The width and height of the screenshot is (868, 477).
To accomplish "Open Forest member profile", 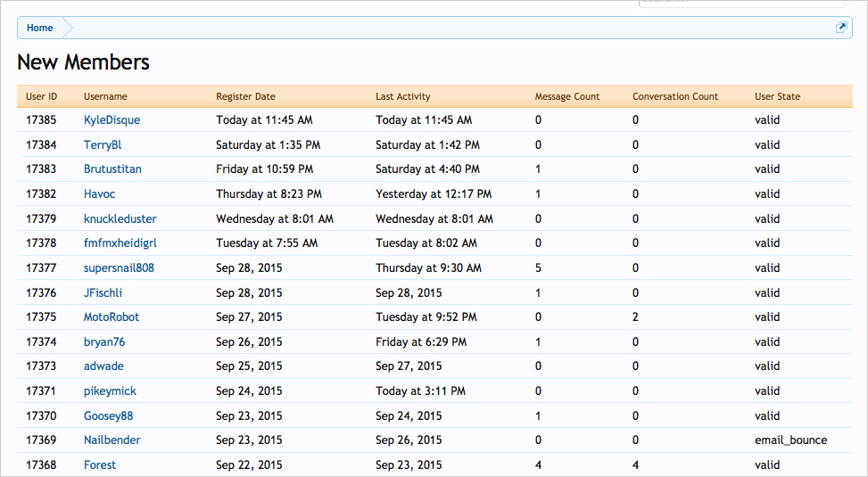I will (100, 465).
